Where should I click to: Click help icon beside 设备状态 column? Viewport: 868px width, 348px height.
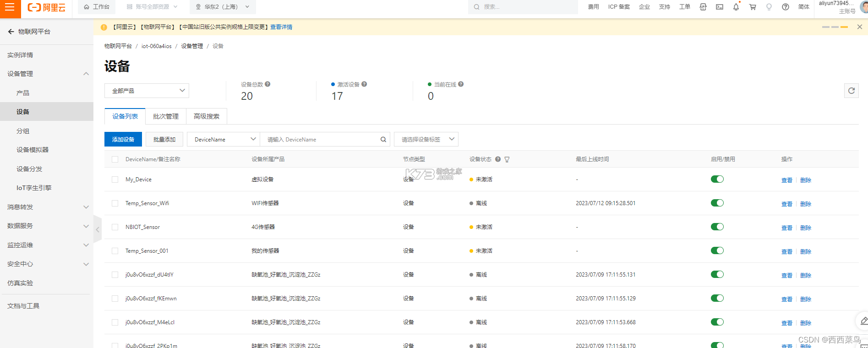click(x=498, y=159)
